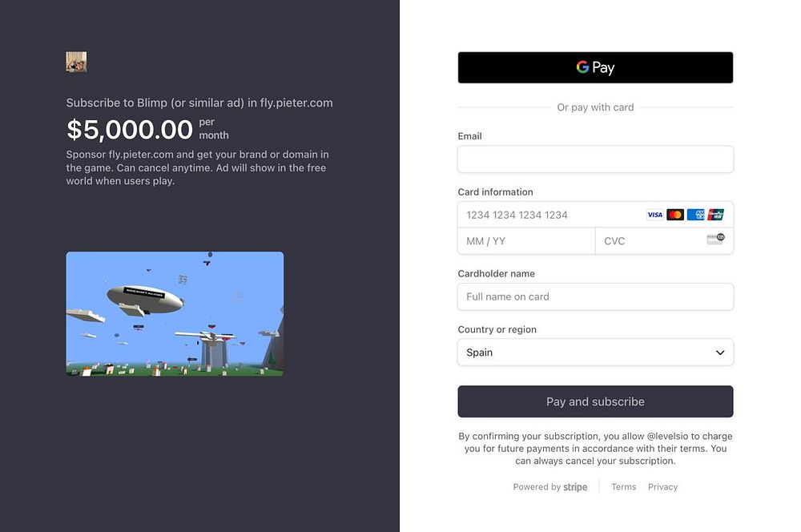Click the UnionPay card logo

point(716,215)
